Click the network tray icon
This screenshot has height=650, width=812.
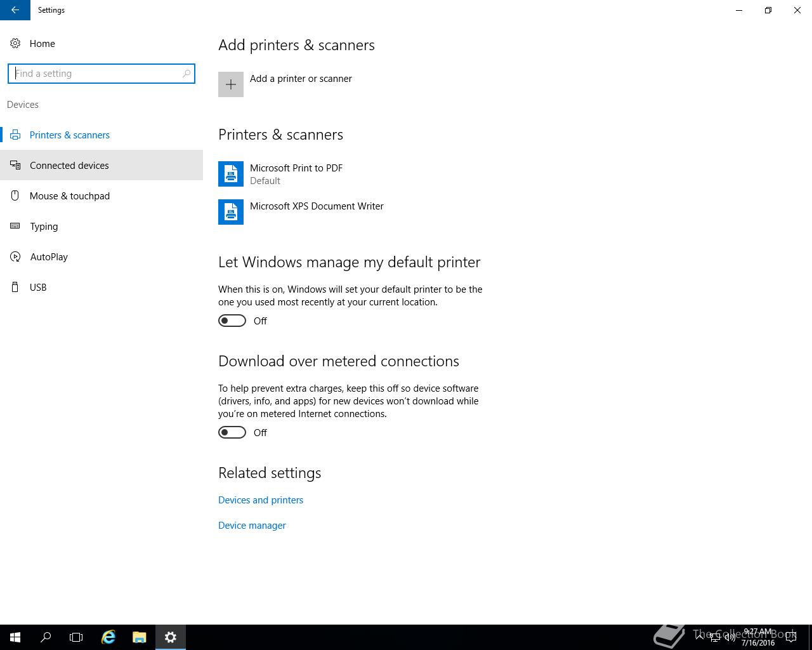click(714, 637)
